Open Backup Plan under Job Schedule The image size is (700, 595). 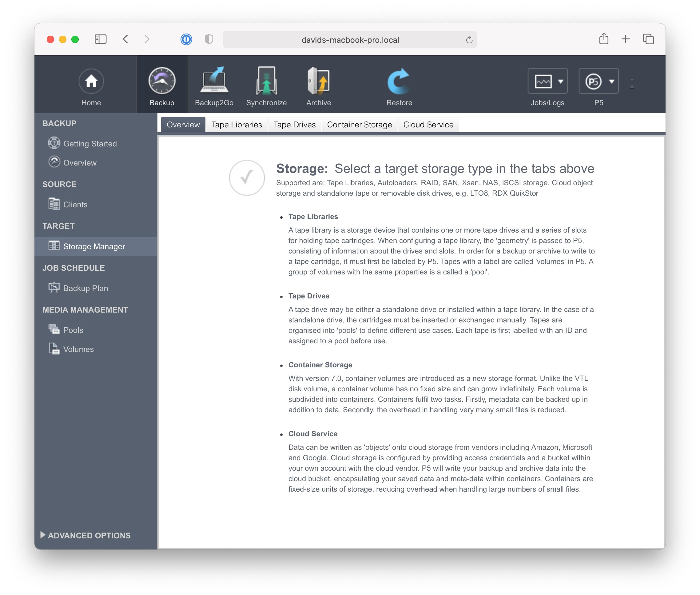pyautogui.click(x=85, y=288)
